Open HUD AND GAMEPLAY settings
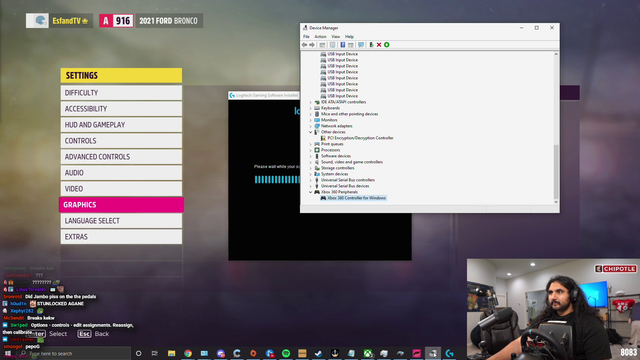This screenshot has width=640, height=360. tap(121, 124)
